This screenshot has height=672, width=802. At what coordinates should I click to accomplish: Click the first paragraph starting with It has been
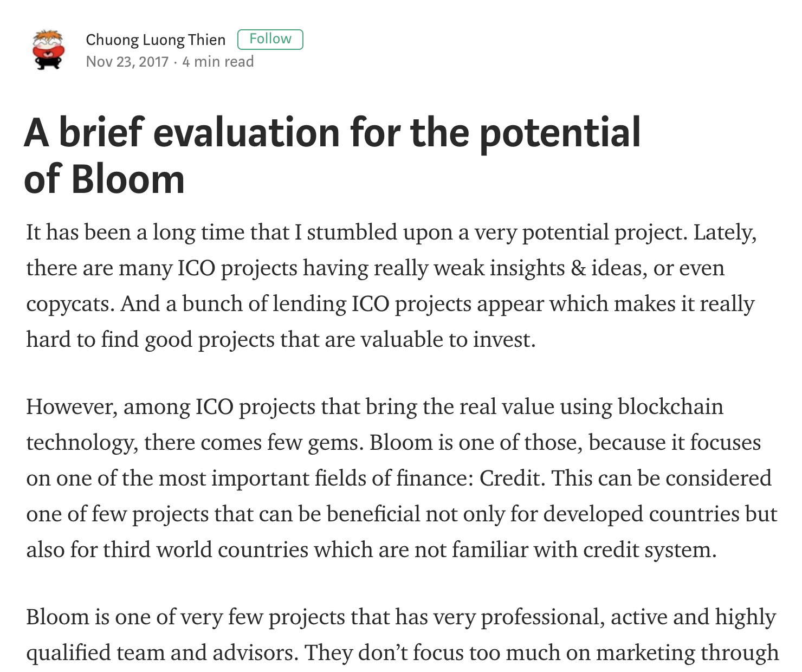pos(391,286)
